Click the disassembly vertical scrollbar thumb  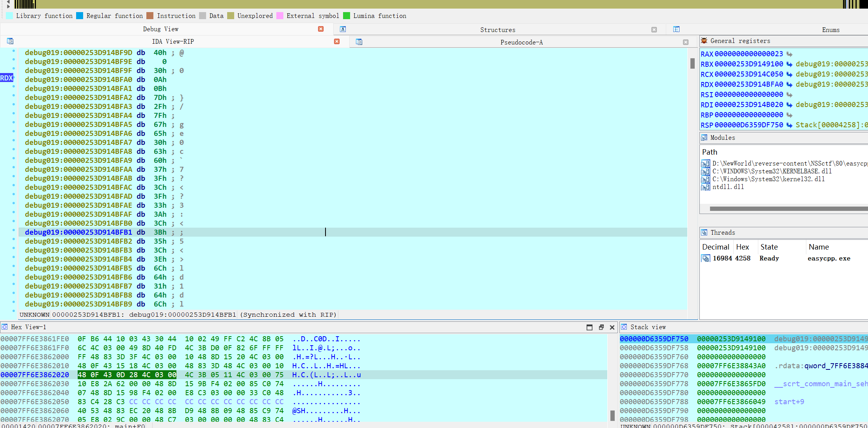[692, 63]
